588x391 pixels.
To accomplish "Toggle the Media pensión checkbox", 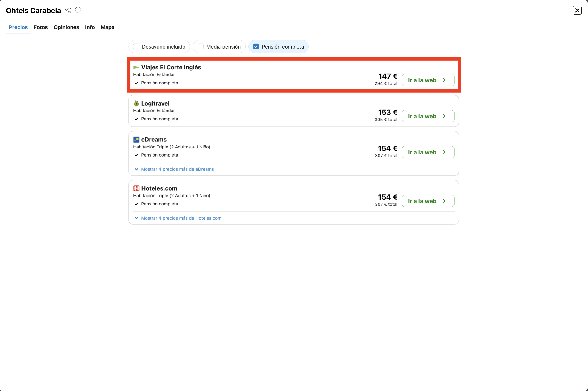I will tap(200, 47).
